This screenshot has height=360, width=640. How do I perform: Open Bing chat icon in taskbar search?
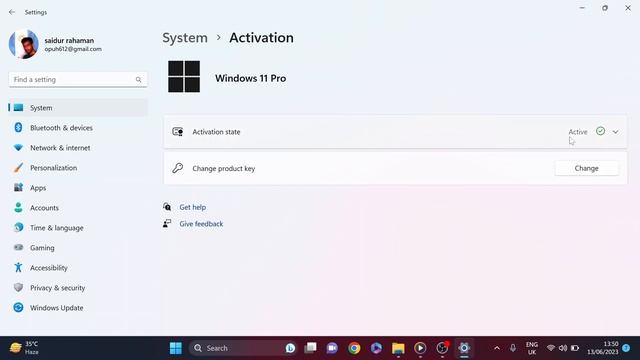tap(290, 348)
